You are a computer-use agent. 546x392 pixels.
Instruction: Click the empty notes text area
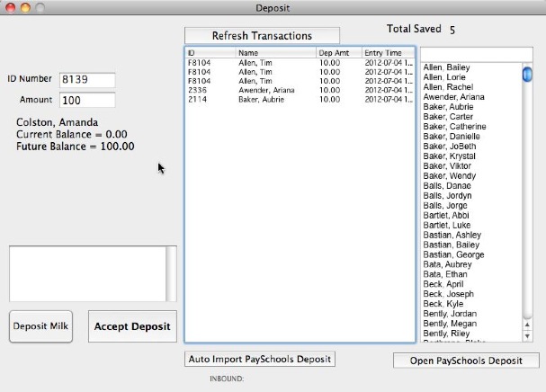coord(88,273)
